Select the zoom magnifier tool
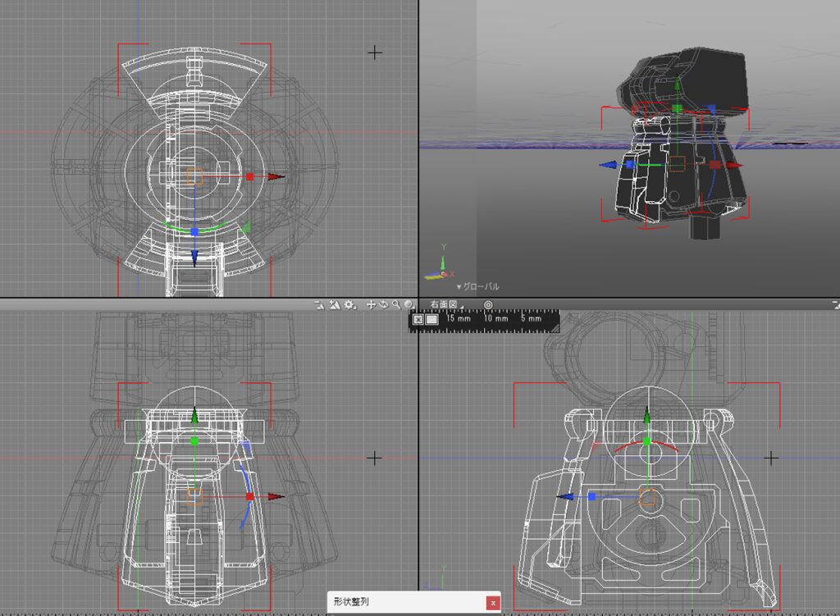Viewport: 840px width, 616px height. [x=396, y=305]
